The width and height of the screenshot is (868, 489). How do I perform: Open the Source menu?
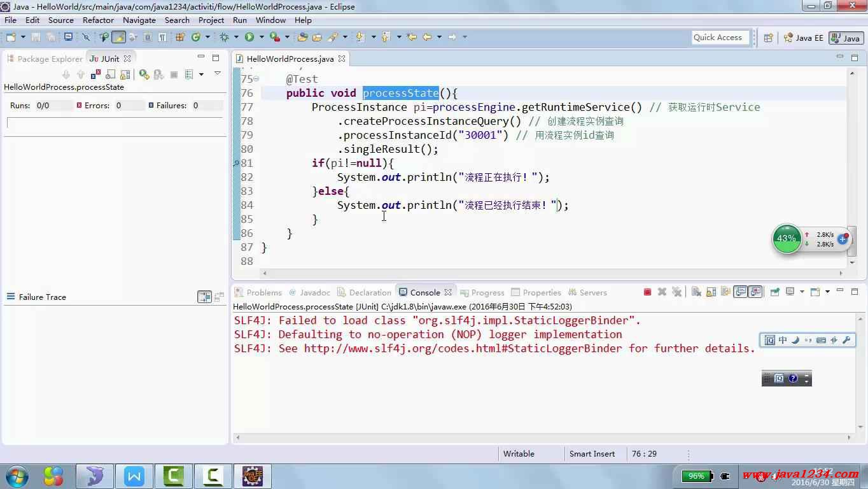pos(61,20)
